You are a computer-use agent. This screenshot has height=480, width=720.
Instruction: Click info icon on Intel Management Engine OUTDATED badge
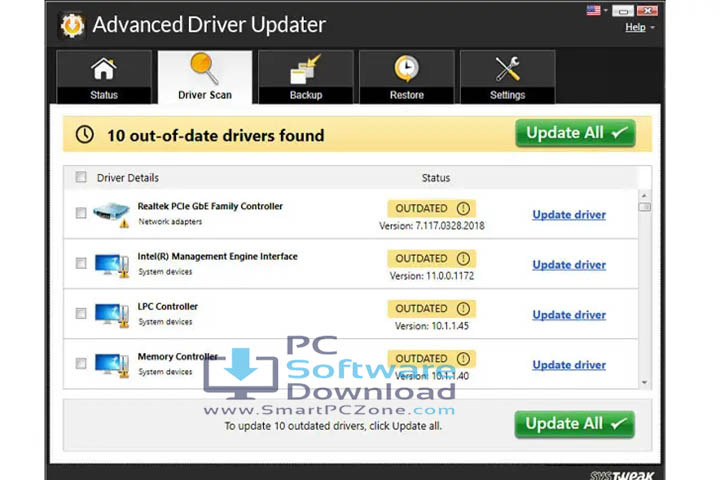463,259
